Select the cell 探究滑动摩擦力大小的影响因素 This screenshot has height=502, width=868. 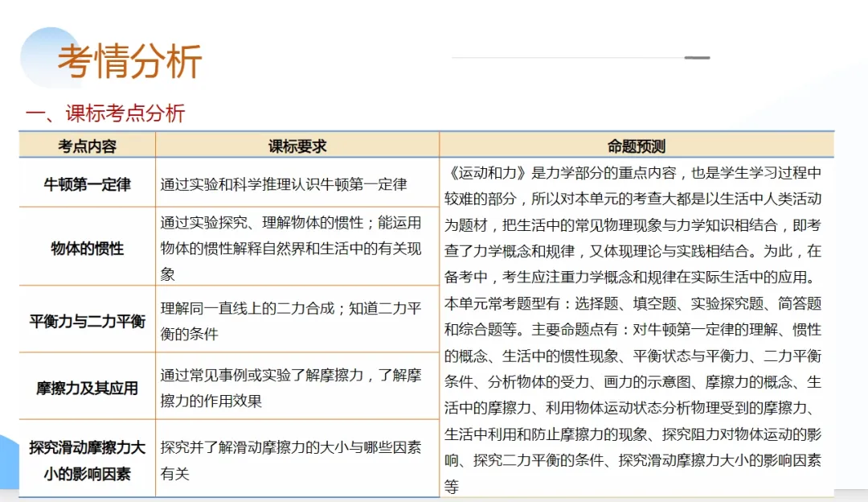88,460
